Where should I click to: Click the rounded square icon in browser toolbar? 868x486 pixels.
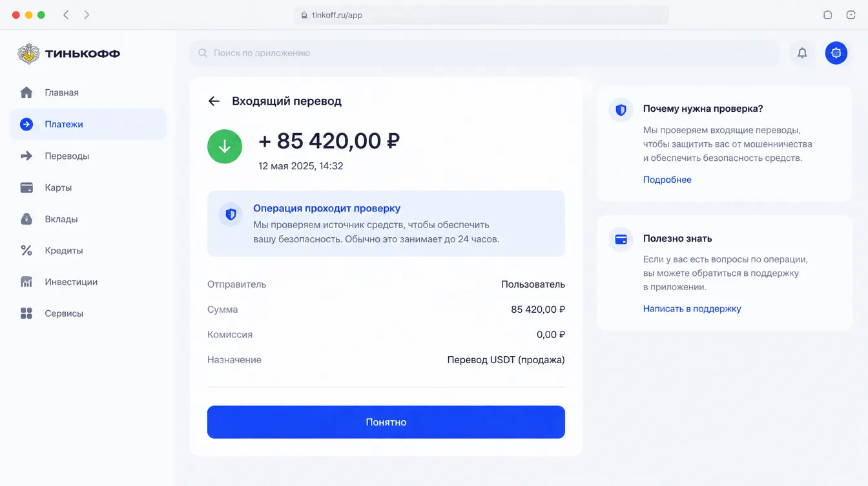click(x=827, y=15)
